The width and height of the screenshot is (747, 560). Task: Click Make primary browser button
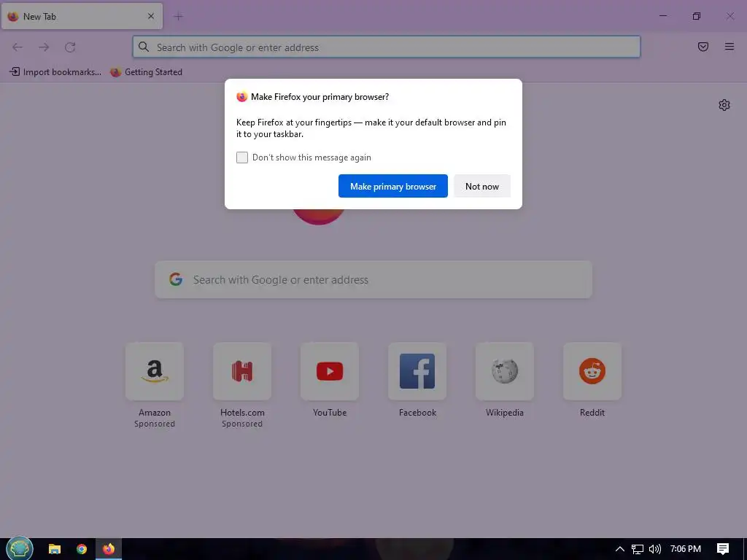[x=393, y=186]
